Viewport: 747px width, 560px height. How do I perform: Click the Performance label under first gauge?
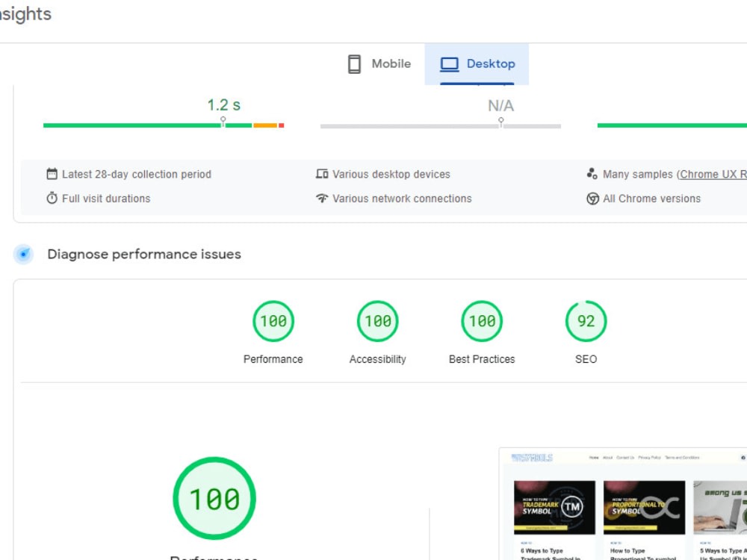pos(273,359)
